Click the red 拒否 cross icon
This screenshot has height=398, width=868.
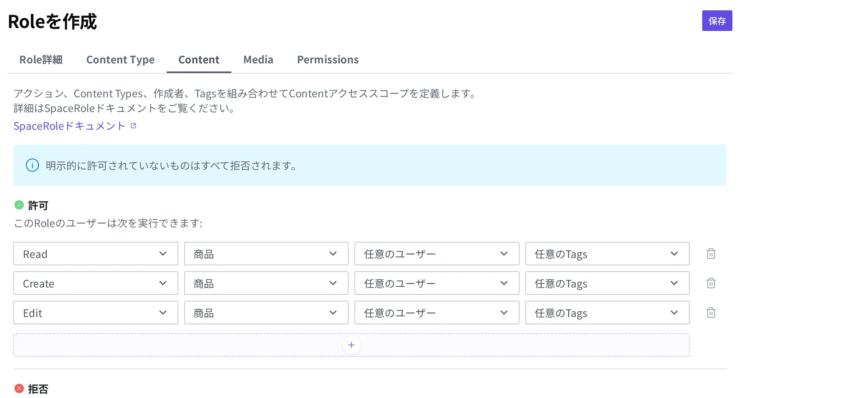pos(19,388)
